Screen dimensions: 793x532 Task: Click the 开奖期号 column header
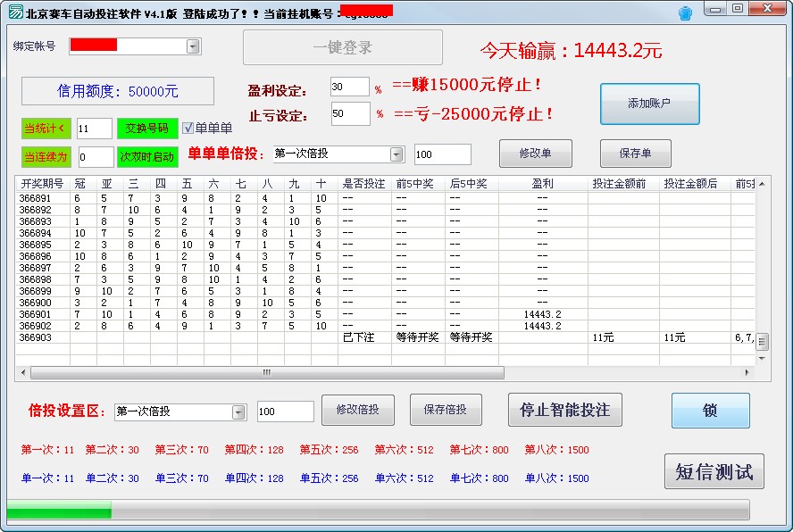[42, 184]
